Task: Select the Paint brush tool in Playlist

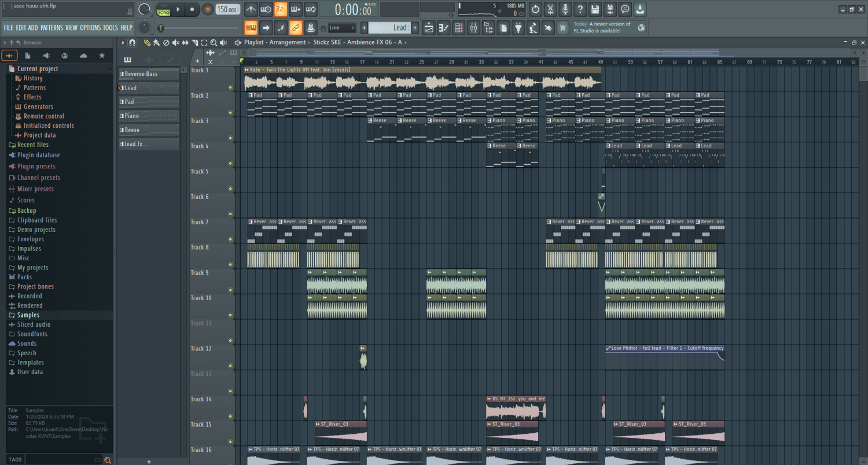Action: (157, 43)
